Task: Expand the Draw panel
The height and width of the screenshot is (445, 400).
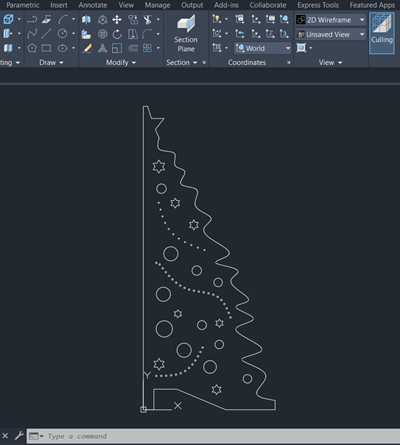Action: [51, 62]
